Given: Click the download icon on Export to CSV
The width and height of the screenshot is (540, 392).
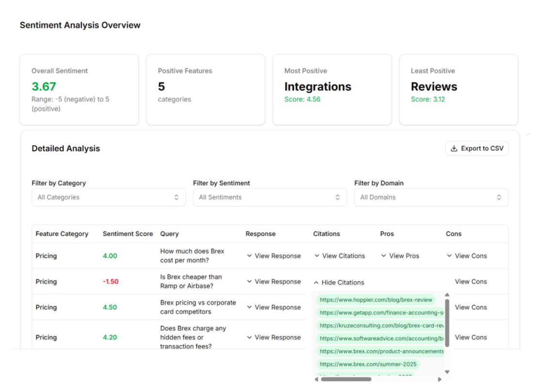Looking at the screenshot, I should pyautogui.click(x=454, y=149).
